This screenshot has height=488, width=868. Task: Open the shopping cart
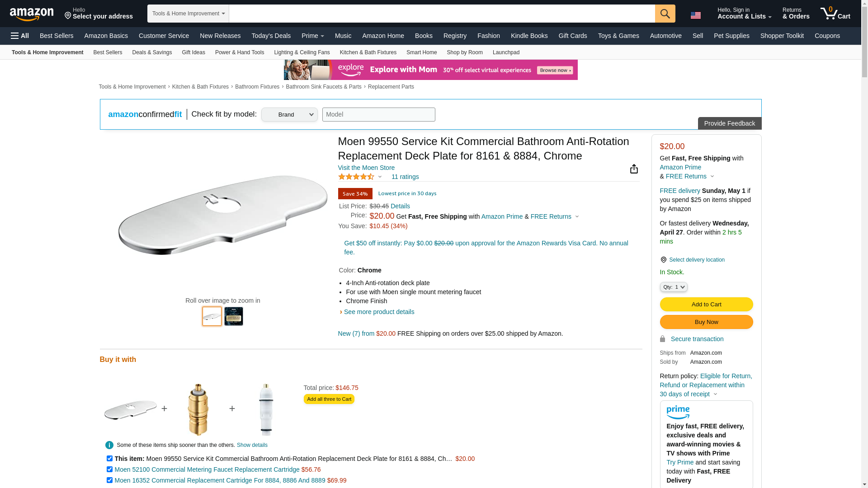(x=835, y=14)
